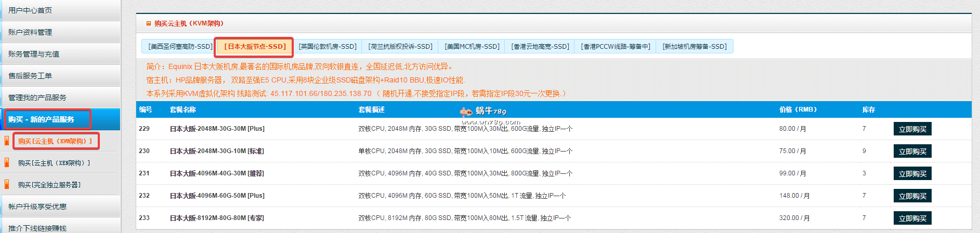Open the 香港云地高宽-SSD tab
This screenshot has height=233, width=980.
(x=540, y=47)
